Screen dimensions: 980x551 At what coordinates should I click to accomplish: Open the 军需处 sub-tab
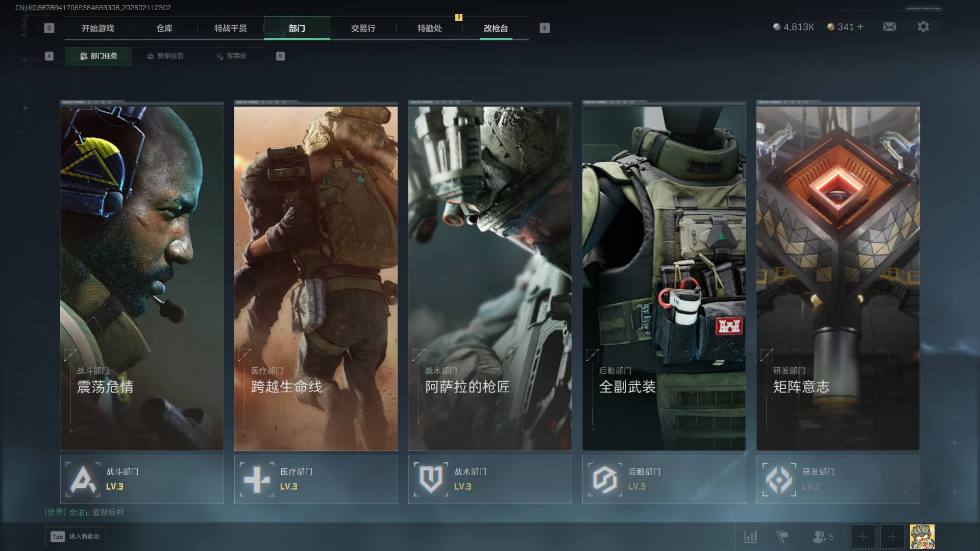[x=231, y=56]
